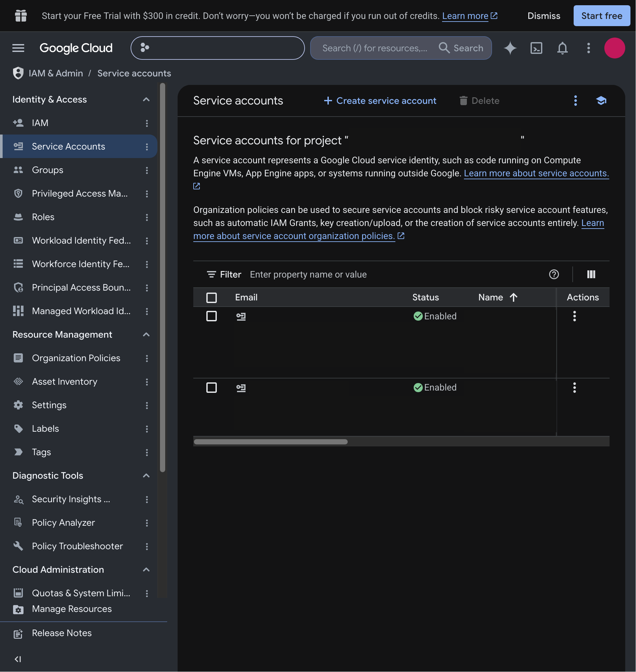Click the IAM & Admin shield icon
The width and height of the screenshot is (636, 672).
click(x=18, y=73)
